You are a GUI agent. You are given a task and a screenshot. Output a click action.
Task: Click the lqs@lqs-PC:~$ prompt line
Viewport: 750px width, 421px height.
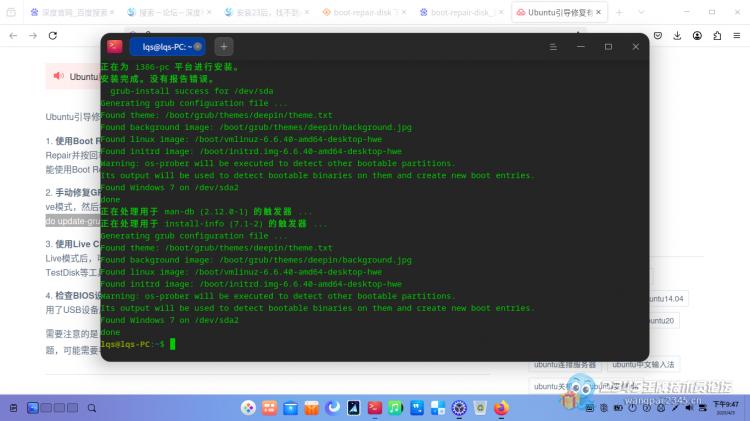[x=138, y=344]
